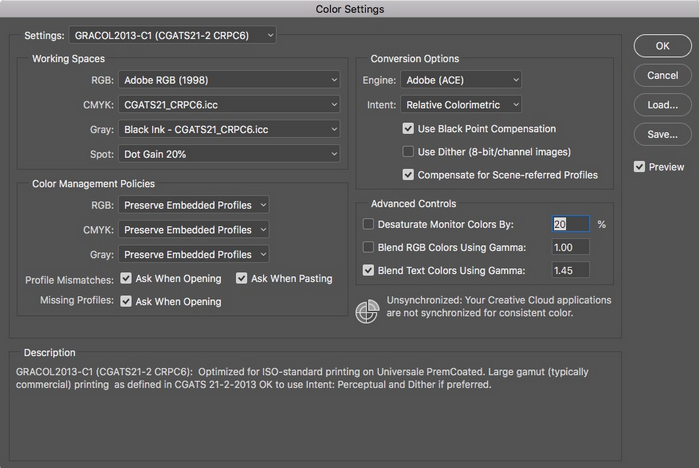Open the CMYK working space dropdown

coord(229,103)
